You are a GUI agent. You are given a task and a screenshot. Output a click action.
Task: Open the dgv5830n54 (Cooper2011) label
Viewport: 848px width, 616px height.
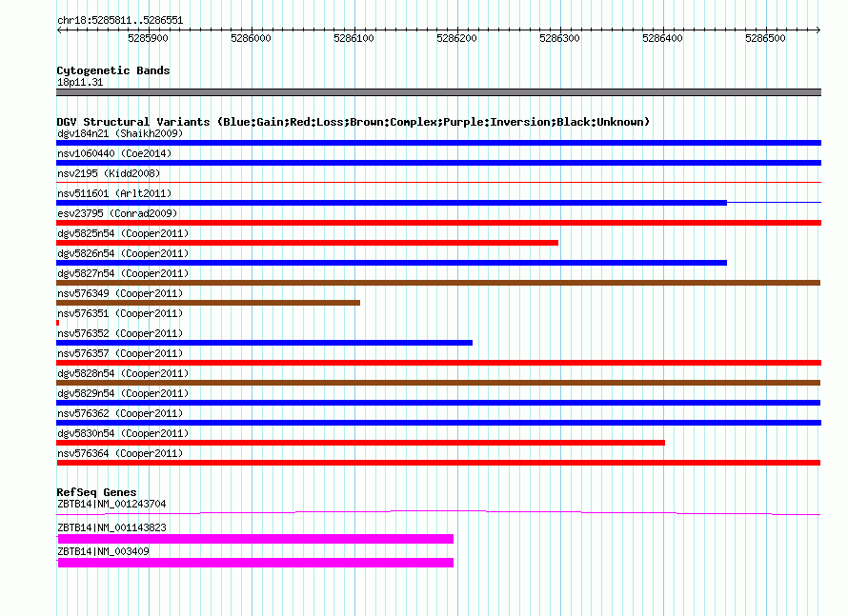123,433
